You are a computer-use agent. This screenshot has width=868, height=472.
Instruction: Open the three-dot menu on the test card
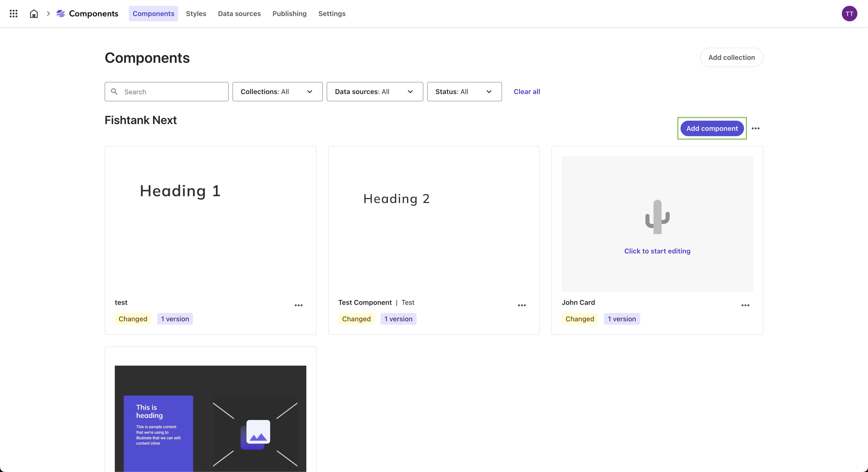tap(299, 305)
